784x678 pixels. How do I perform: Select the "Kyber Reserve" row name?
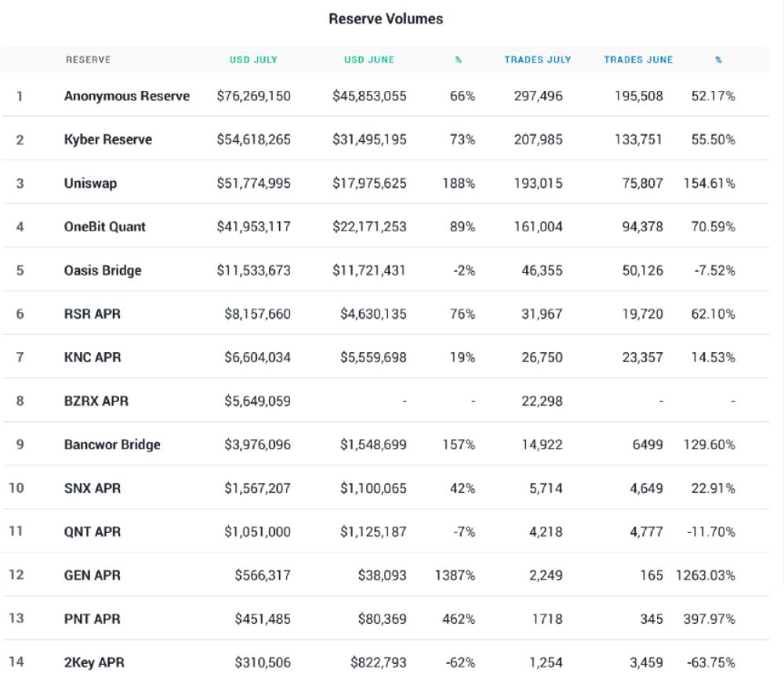(x=108, y=140)
